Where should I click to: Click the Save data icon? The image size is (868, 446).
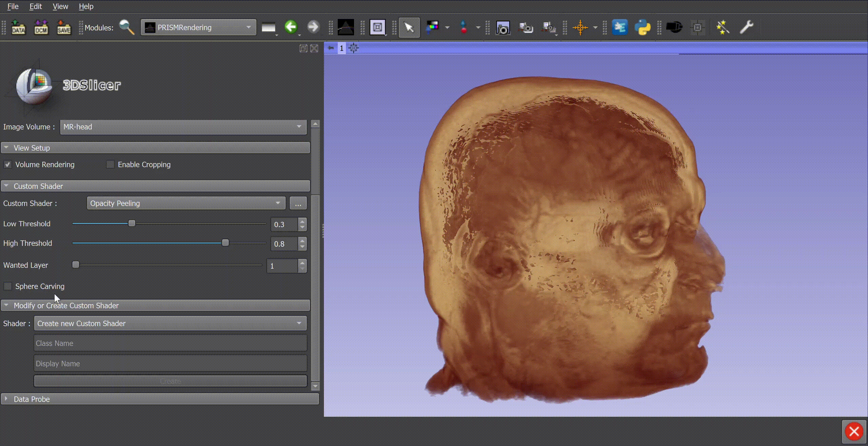(64, 27)
